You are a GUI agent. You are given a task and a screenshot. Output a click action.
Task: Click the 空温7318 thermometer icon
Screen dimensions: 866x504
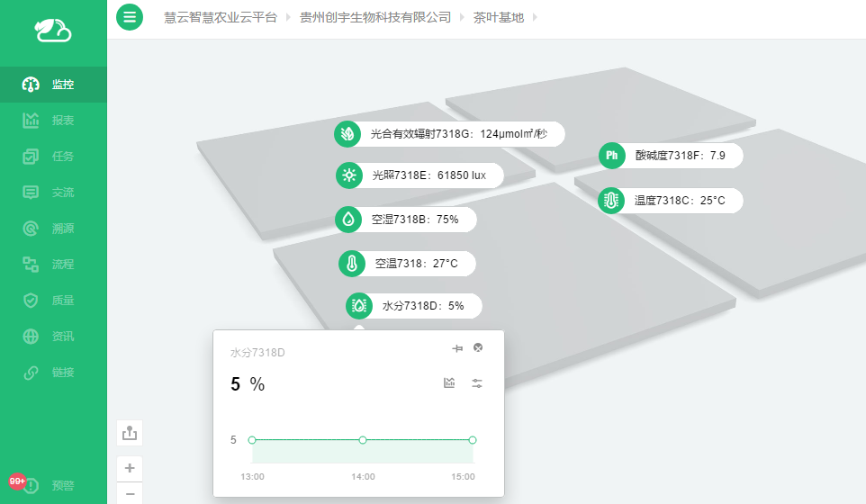351,264
